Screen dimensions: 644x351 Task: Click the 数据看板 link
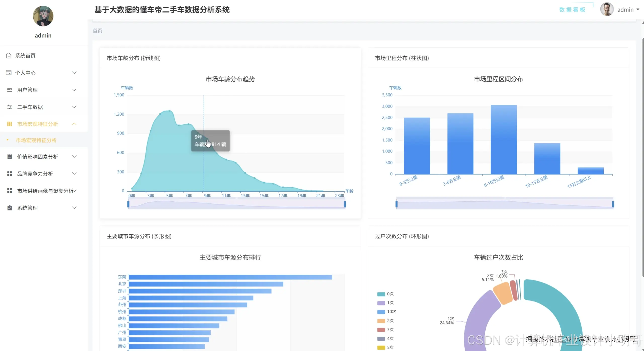(572, 9)
